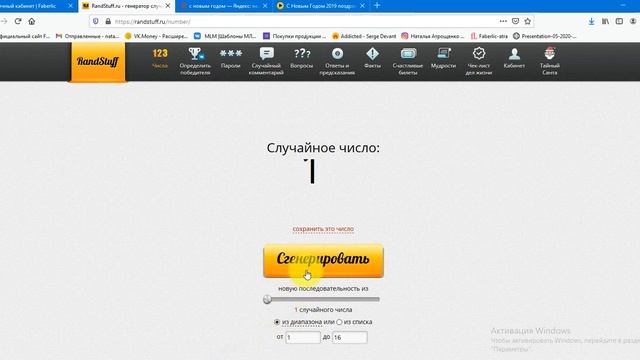This screenshot has height=360, width=640.
Task: Open the Presentation-05-2020 bookmark
Action: pyautogui.click(x=544, y=36)
